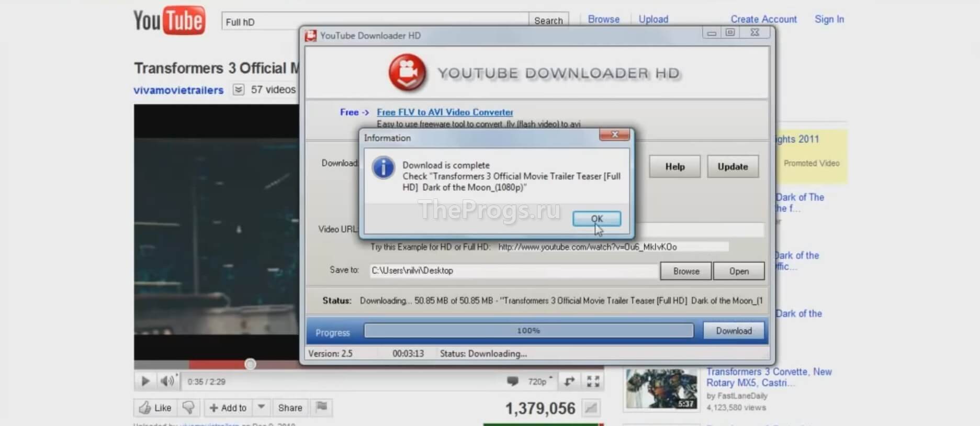Click the Open button next to Save to
The height and width of the screenshot is (426, 980).
[739, 271]
